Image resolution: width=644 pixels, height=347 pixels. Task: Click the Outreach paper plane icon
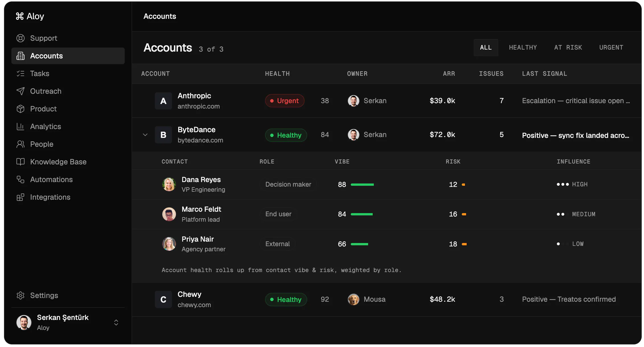coord(20,91)
